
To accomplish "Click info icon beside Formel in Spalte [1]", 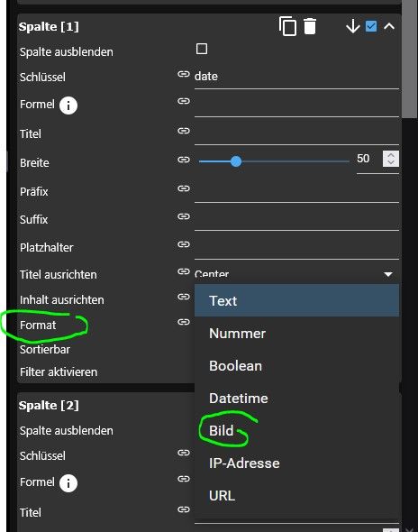I will tap(68, 105).
